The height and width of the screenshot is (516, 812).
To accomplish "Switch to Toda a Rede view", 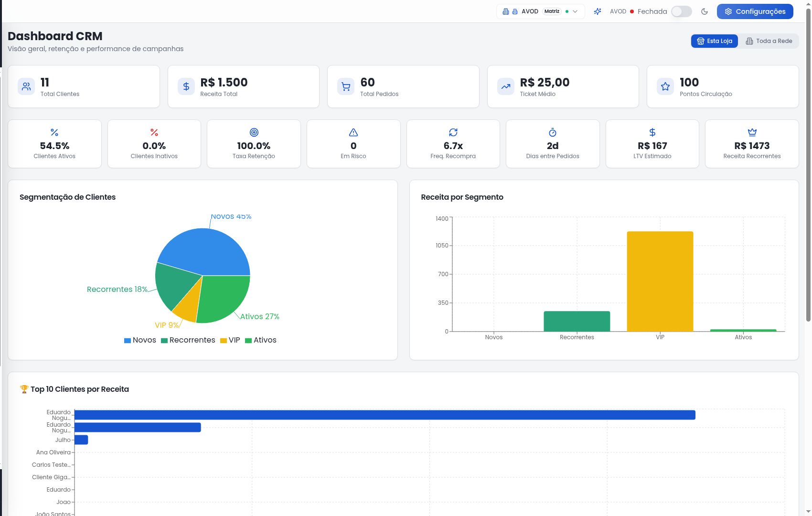I will click(x=769, y=41).
